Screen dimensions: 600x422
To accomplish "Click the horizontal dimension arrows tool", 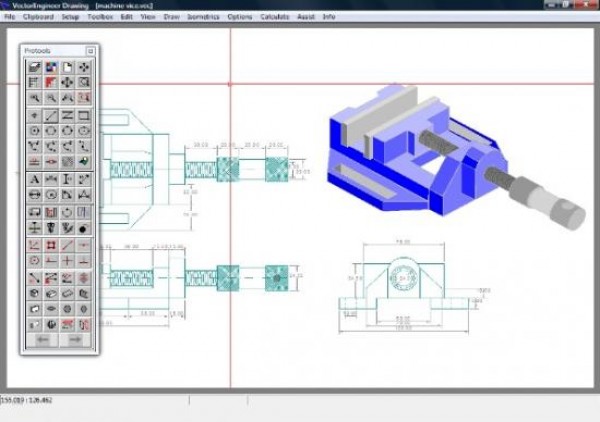I will click(x=51, y=179).
